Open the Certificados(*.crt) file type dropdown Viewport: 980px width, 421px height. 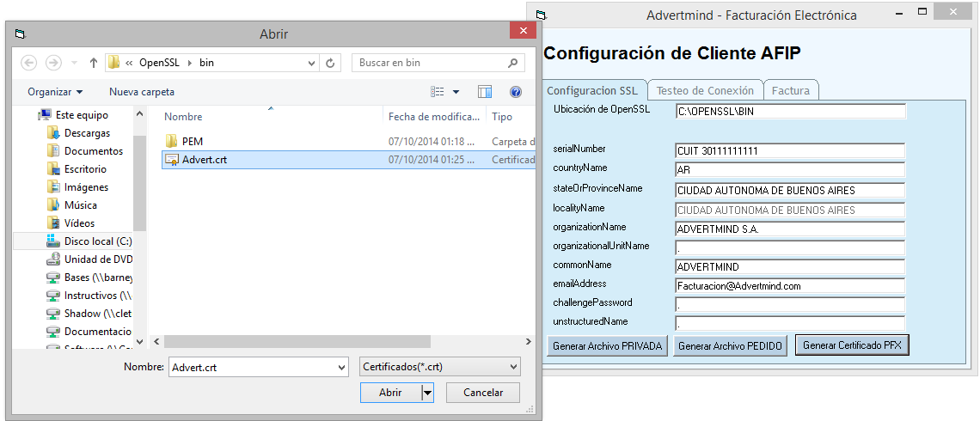(x=514, y=367)
